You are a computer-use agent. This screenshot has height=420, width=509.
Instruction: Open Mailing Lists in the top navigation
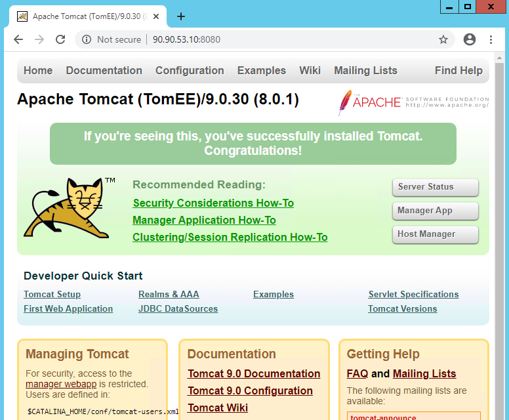click(365, 70)
